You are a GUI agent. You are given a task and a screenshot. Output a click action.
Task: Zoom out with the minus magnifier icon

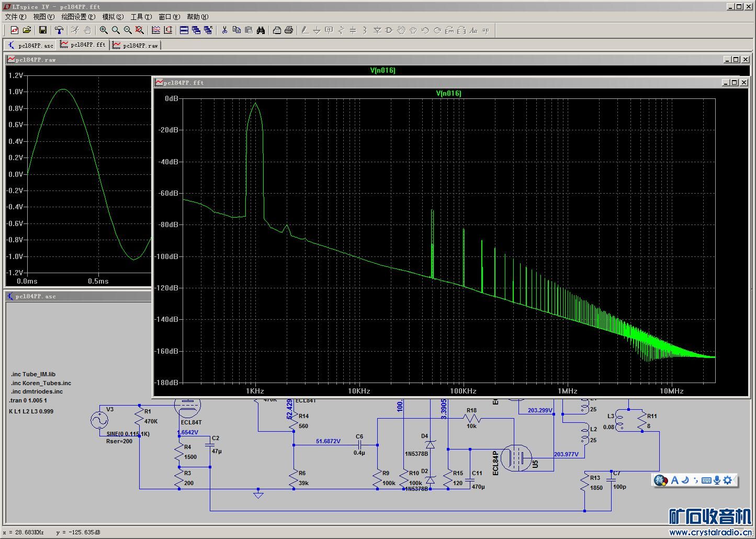pos(128,30)
